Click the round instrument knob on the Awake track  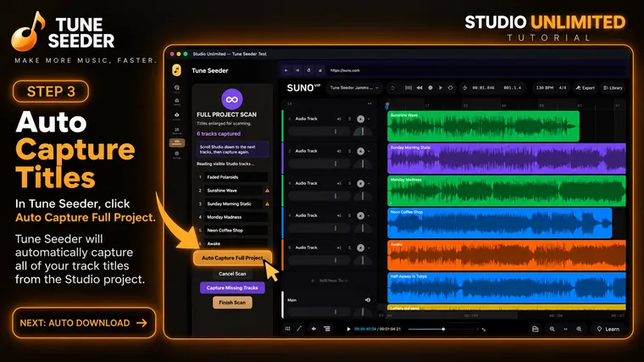click(x=361, y=248)
